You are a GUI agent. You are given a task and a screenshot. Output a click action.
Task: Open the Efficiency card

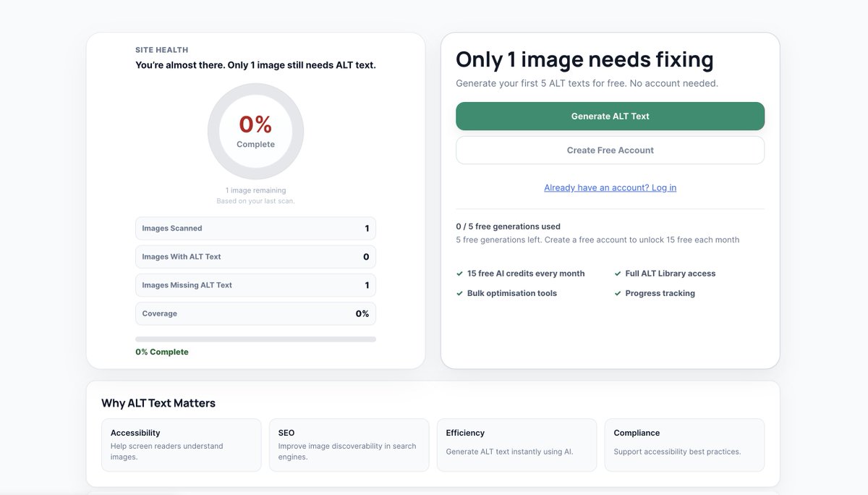click(x=516, y=445)
